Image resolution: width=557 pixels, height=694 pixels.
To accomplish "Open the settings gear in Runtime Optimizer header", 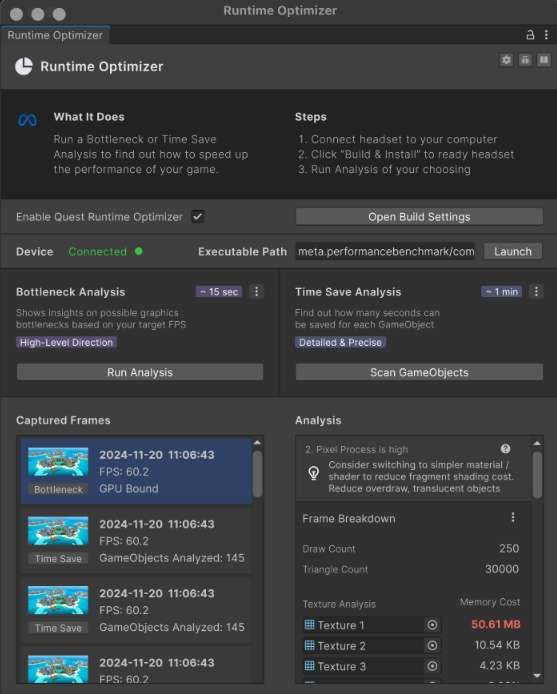I will [507, 60].
